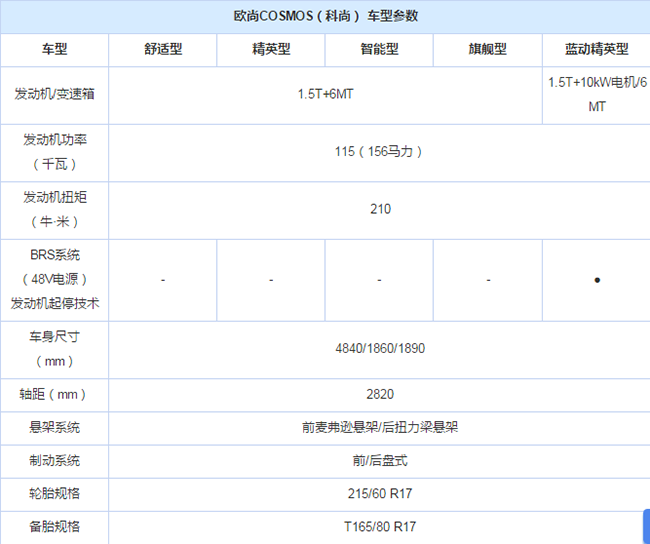Click the BRS bullet under 蓝动精英型

point(597,280)
